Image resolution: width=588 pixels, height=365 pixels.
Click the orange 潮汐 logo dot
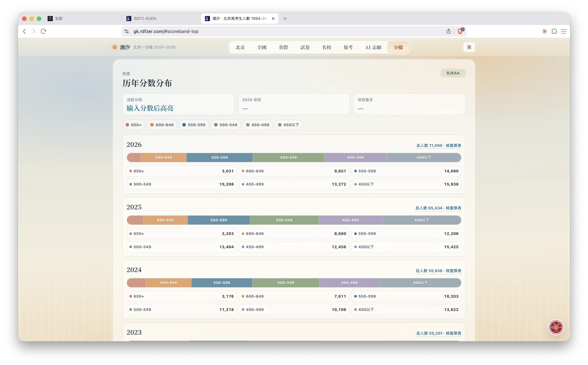coord(115,47)
